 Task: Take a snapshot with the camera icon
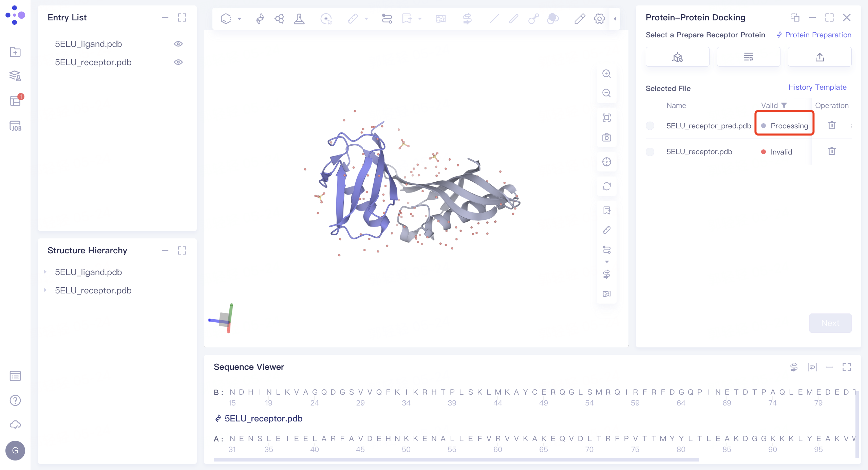click(x=606, y=138)
